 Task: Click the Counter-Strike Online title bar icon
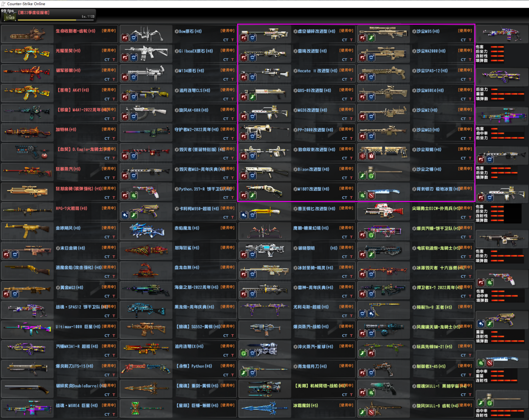(3, 4)
